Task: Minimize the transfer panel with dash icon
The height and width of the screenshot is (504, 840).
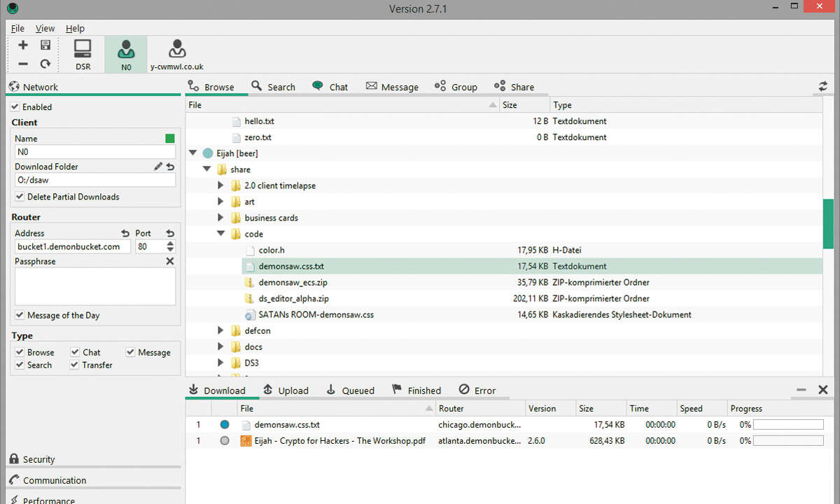Action: coord(801,390)
